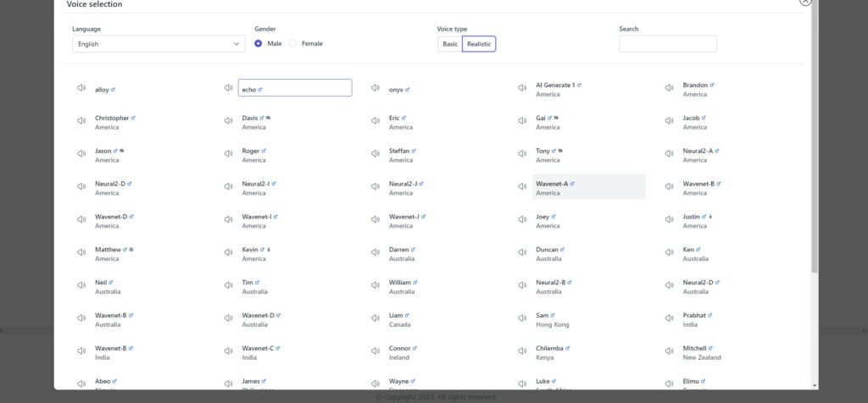The width and height of the screenshot is (868, 403).
Task: Click the Language dropdown chevron arrow
Action: point(236,44)
